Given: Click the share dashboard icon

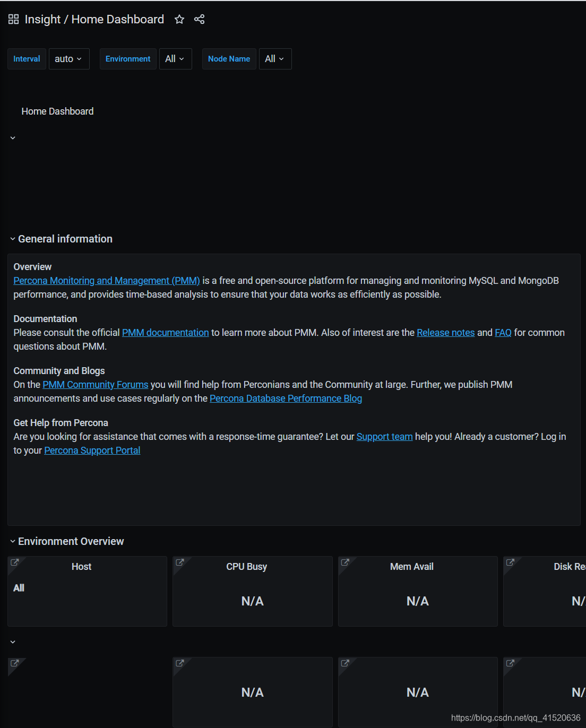Looking at the screenshot, I should tap(199, 20).
